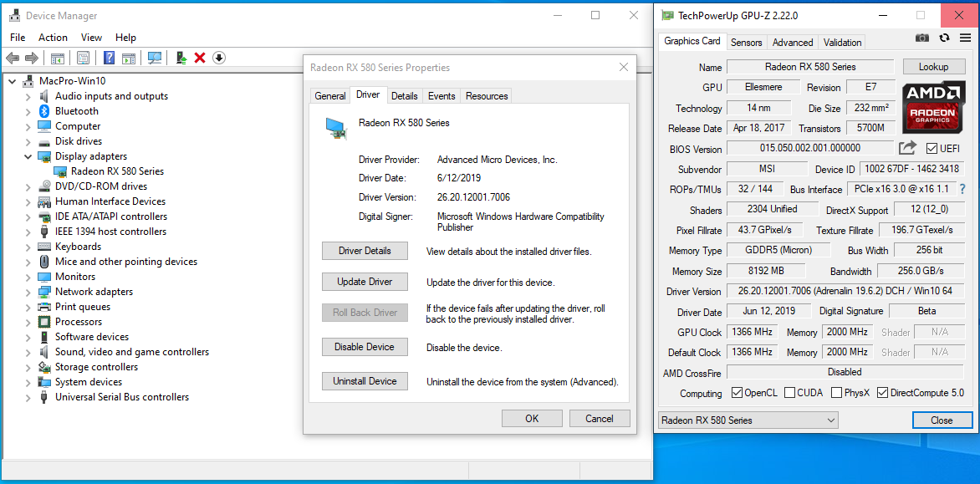Screen dimensions: 980x484
Task: Click the GPU-Z camera screenshot icon
Action: [921, 38]
